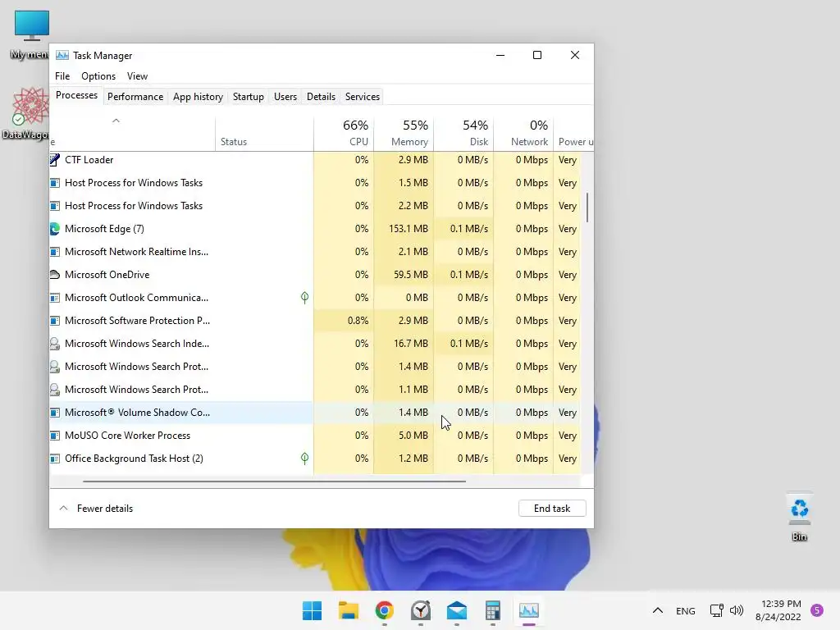Open the clock and date 12:39 PM
The image size is (840, 630).
tap(778, 610)
